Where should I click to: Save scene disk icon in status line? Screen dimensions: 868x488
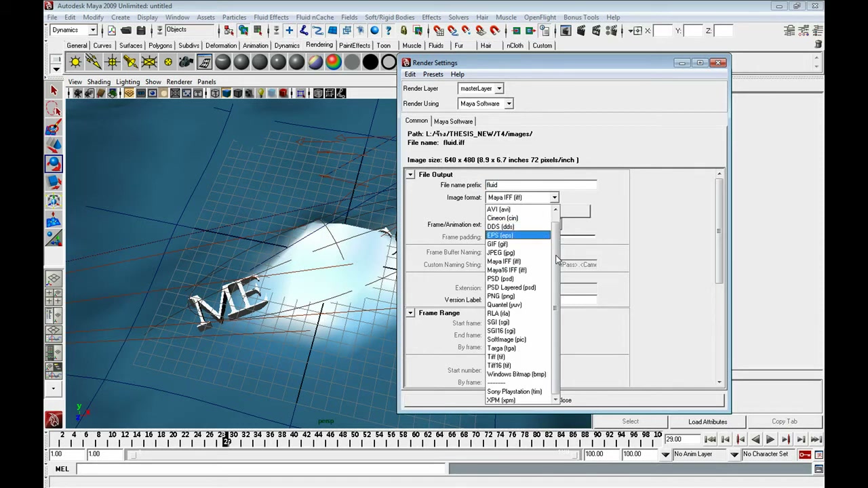[141, 30]
